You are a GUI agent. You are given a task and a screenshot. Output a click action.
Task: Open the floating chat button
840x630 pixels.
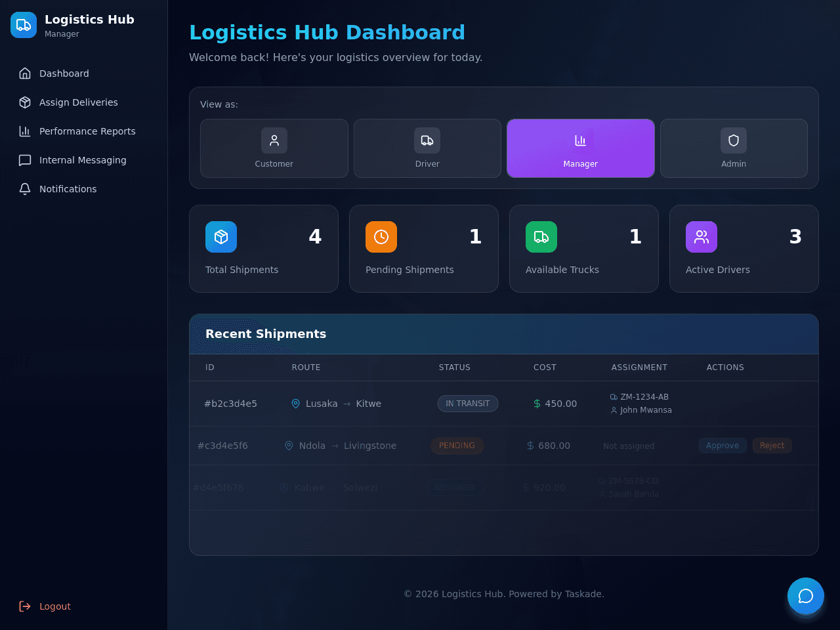click(x=806, y=596)
